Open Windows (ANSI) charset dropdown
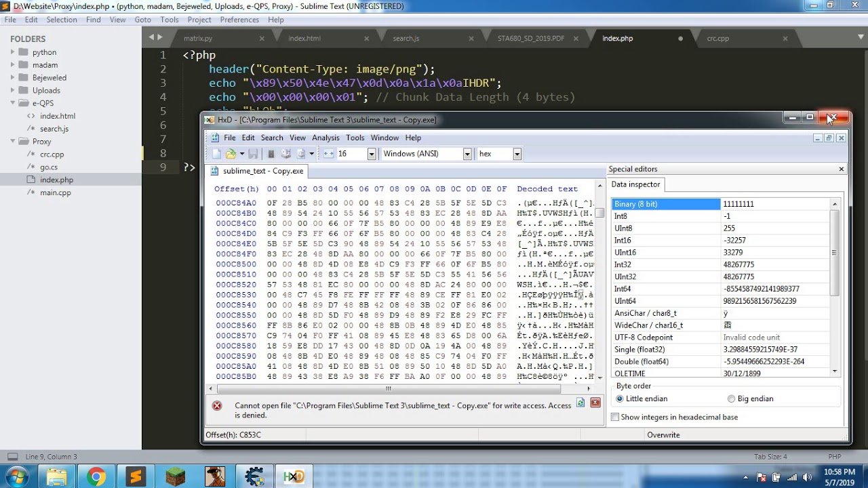This screenshot has width=868, height=488. coord(467,154)
